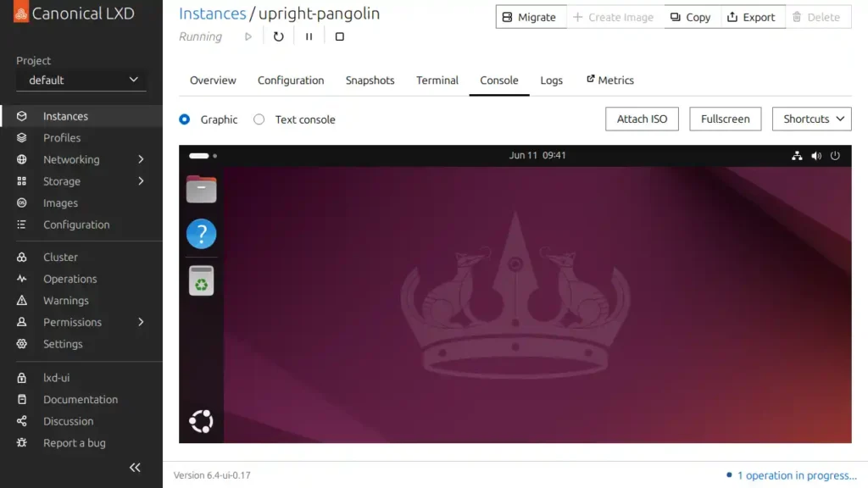Enter Fullscreen console view

click(x=725, y=119)
